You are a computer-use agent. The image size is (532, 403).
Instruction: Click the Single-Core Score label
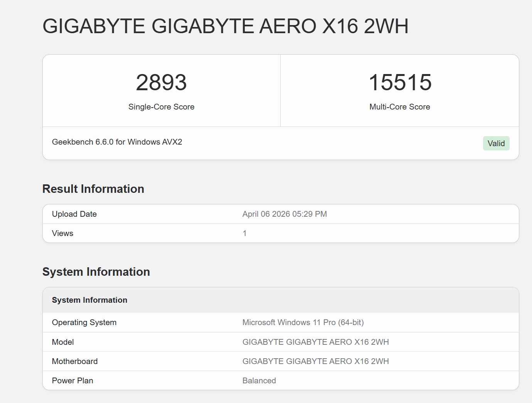click(161, 107)
